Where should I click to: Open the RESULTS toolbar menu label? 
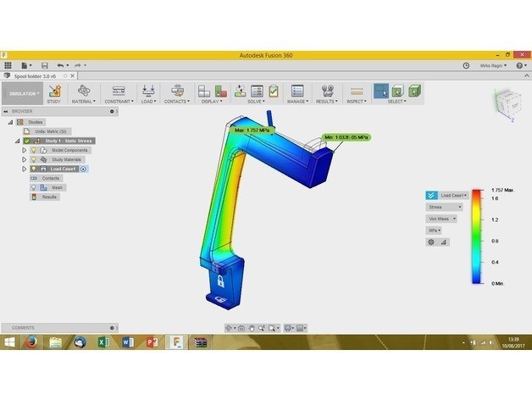tap(327, 102)
